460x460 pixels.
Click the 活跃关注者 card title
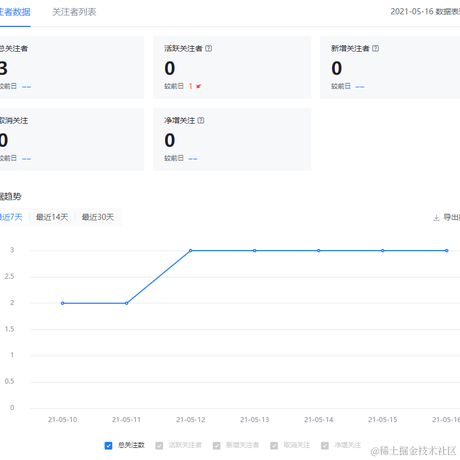[183, 49]
